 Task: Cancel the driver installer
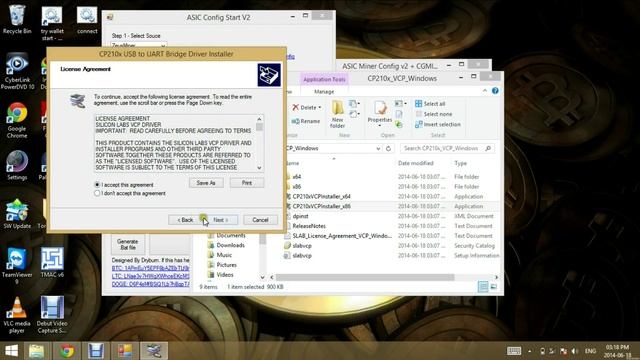pyautogui.click(x=260, y=220)
